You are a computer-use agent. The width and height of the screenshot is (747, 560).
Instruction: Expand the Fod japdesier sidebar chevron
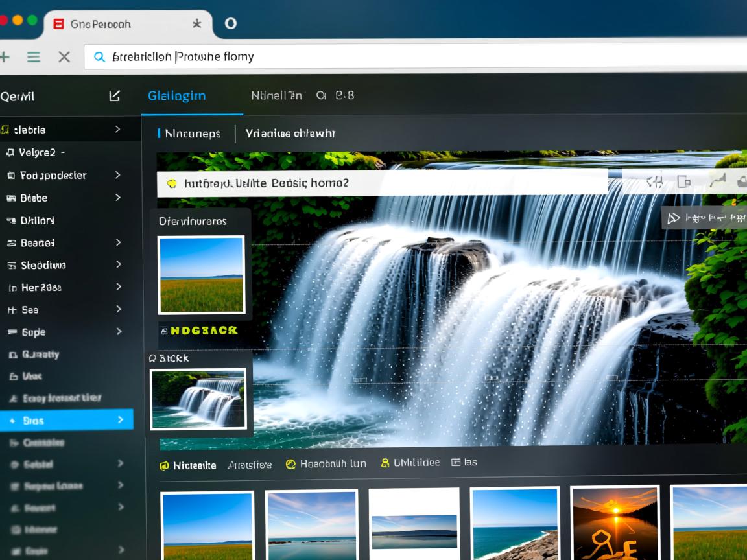pos(117,175)
